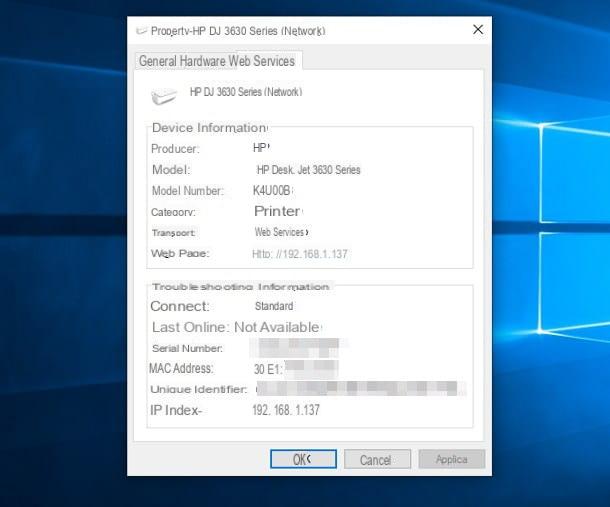The height and width of the screenshot is (507, 610).
Task: Click the IP Index value 192.168.1.137
Action: [x=286, y=410]
